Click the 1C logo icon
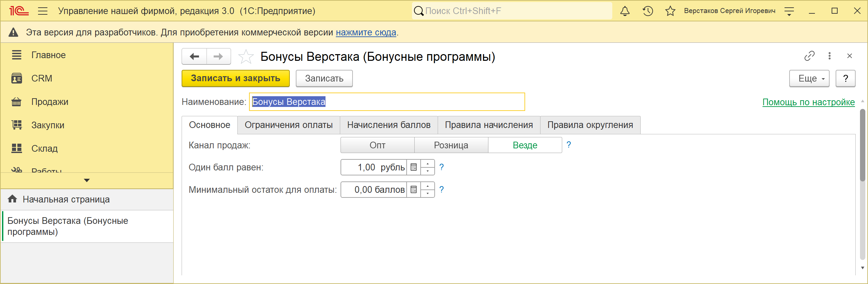 (19, 11)
